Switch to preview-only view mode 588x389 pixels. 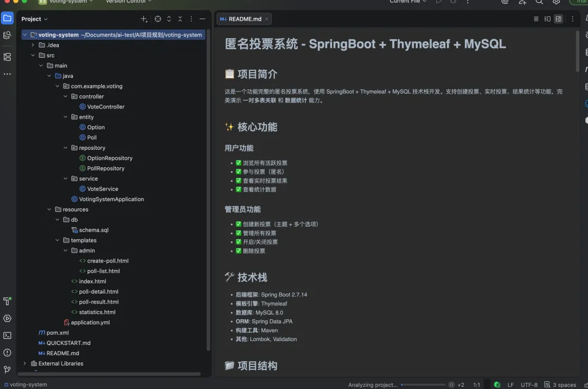click(559, 19)
